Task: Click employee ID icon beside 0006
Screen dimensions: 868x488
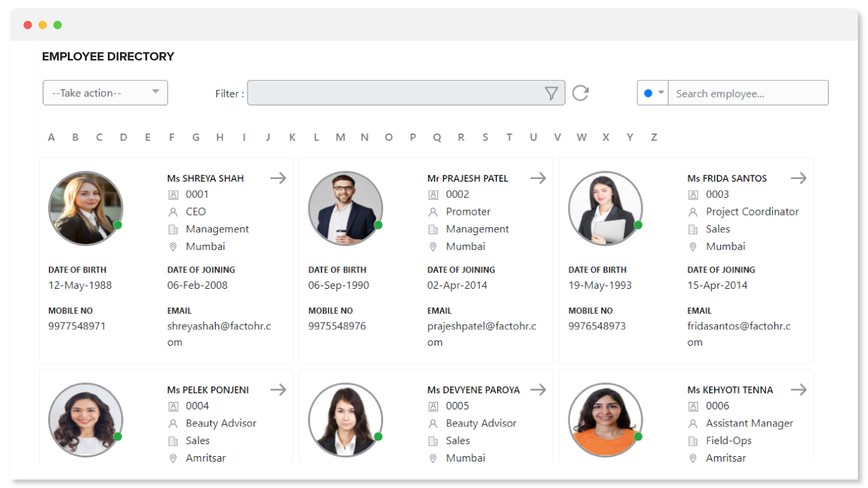Action: 693,406
